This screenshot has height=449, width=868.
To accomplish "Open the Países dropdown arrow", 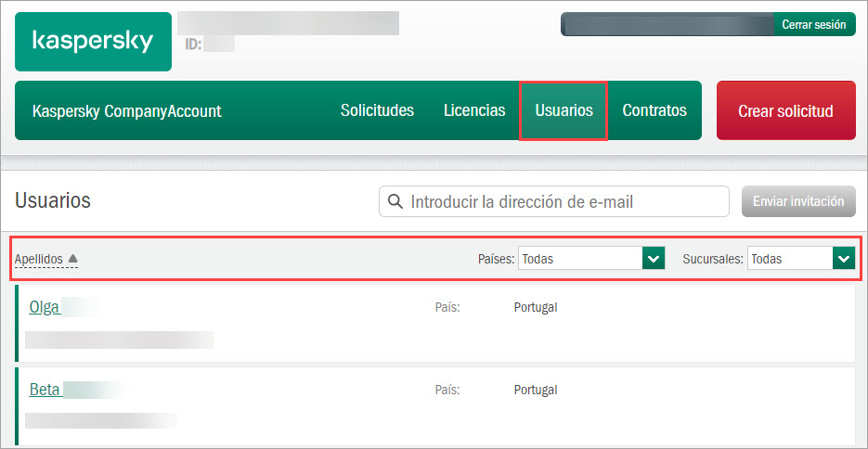I will [654, 258].
